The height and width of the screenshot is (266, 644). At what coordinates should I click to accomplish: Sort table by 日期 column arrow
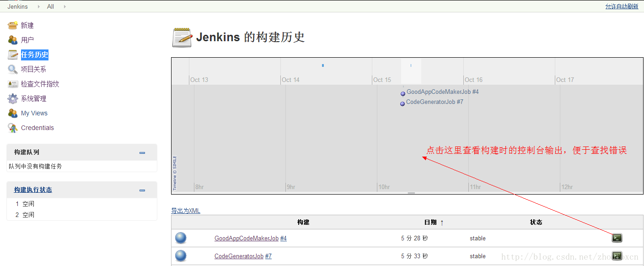click(x=442, y=223)
